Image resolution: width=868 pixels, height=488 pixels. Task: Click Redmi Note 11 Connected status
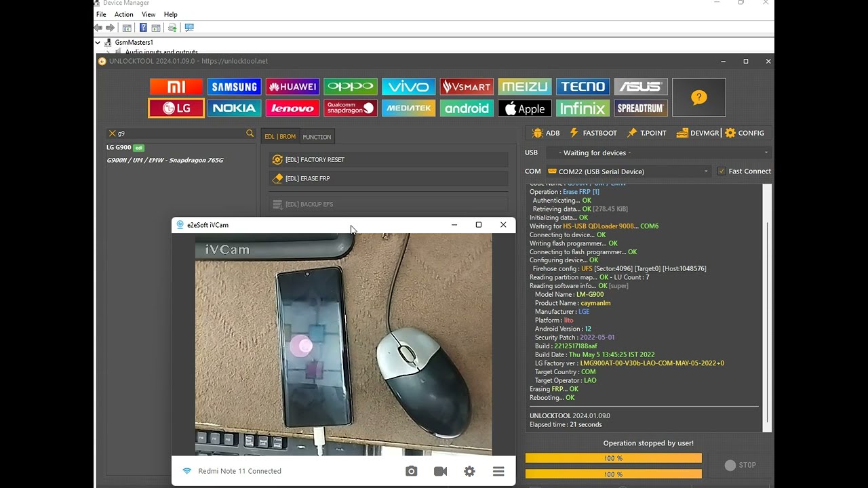point(239,471)
